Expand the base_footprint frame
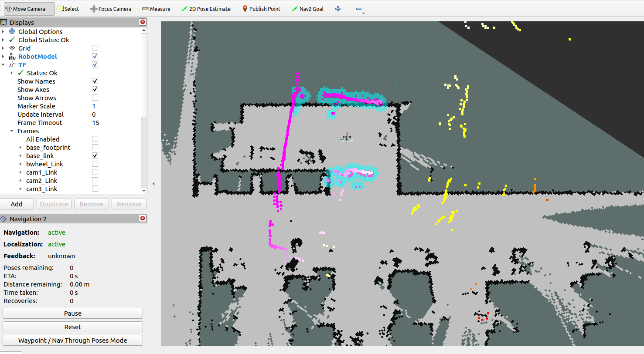The width and height of the screenshot is (644, 354). (20, 148)
